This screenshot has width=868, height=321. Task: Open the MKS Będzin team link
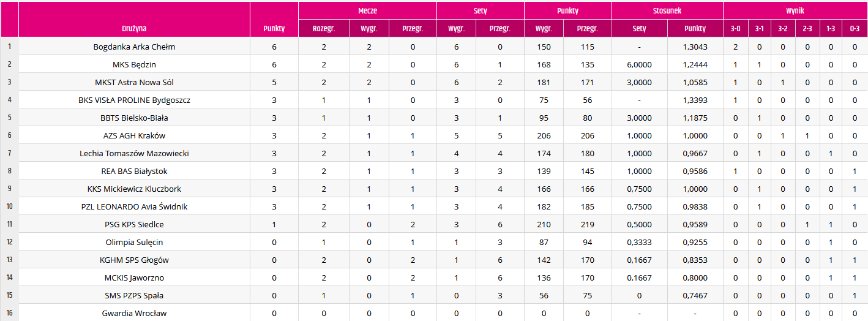click(134, 64)
